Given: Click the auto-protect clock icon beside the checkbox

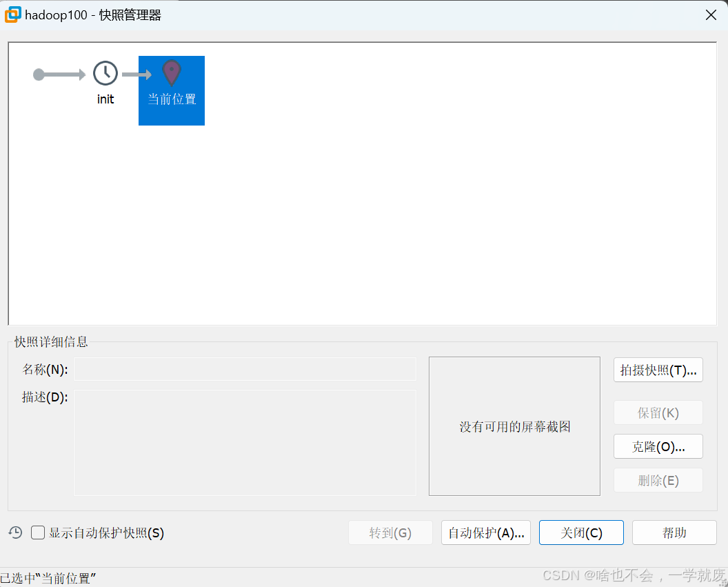Looking at the screenshot, I should tap(15, 533).
